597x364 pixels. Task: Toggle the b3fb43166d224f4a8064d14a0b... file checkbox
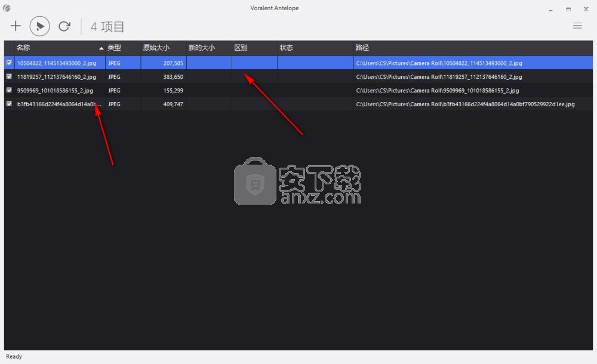coord(9,104)
